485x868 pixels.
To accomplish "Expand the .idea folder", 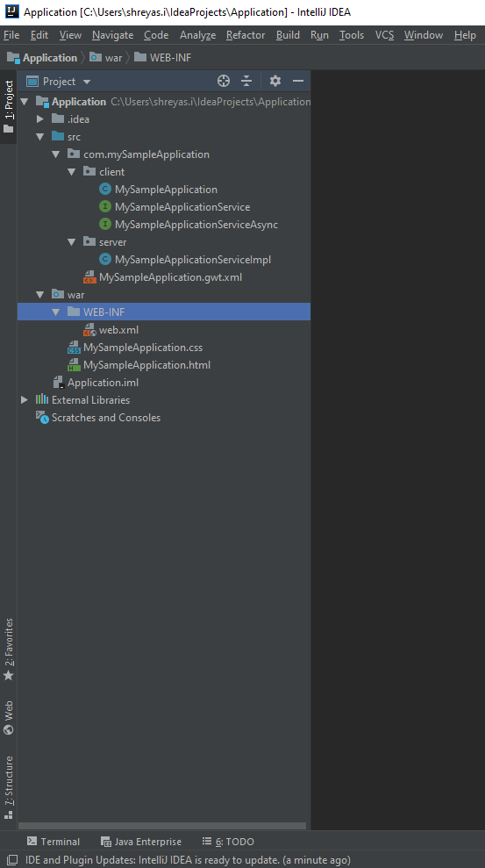I will 39,119.
